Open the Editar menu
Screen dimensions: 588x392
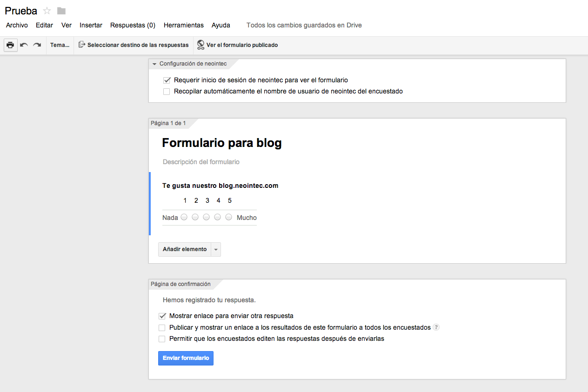point(45,25)
